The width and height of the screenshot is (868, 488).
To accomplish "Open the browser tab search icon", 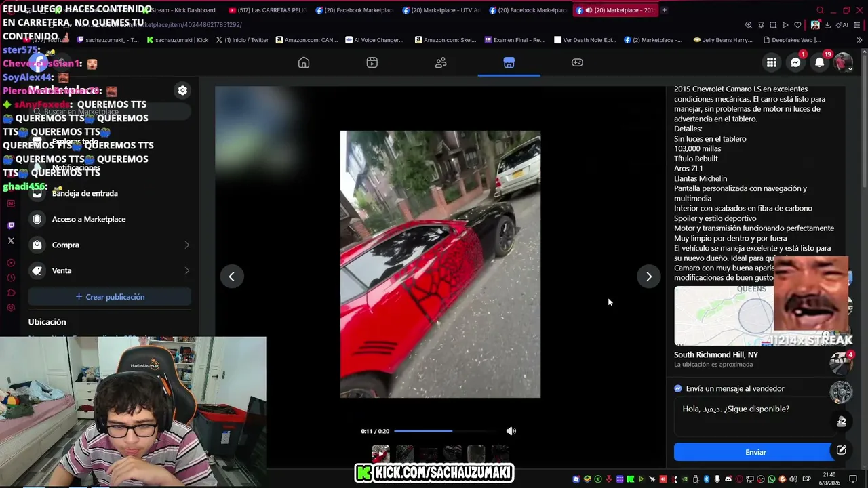I will [820, 10].
